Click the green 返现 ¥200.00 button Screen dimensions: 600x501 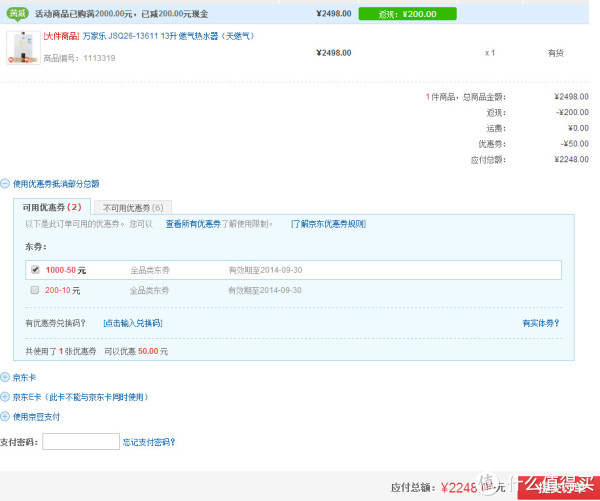pyautogui.click(x=407, y=14)
